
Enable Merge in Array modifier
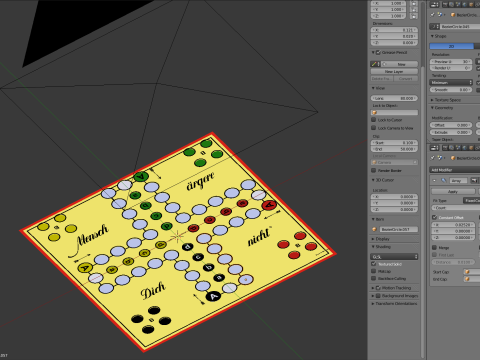pyautogui.click(x=434, y=247)
